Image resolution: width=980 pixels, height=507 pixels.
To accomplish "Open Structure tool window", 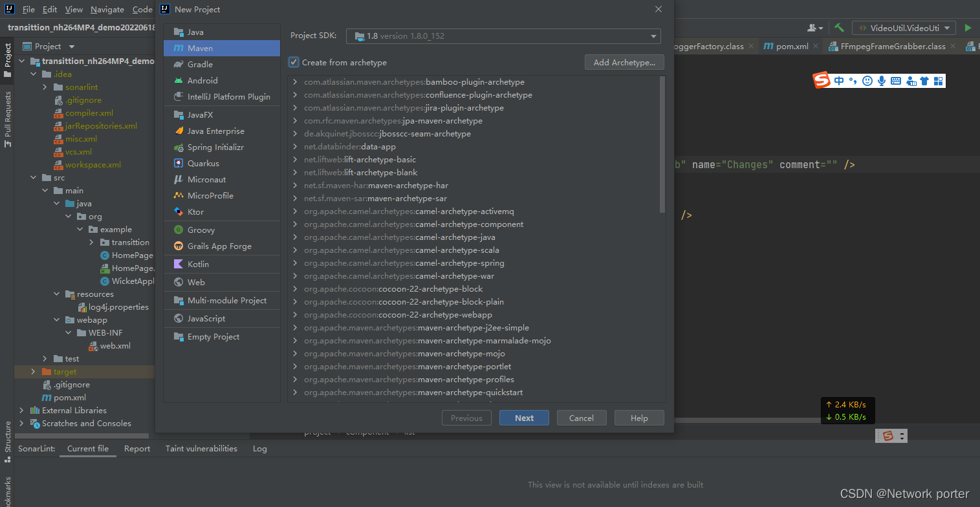I will (8, 441).
